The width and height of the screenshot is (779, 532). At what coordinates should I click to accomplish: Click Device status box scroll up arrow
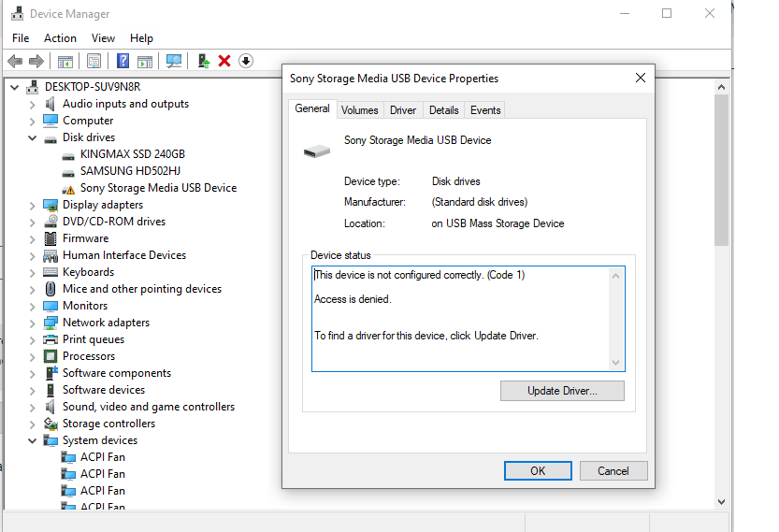click(616, 276)
